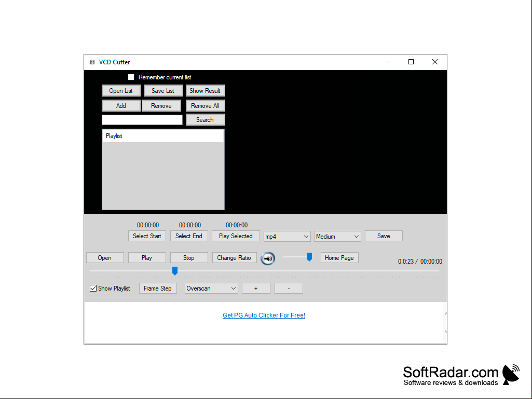Image resolution: width=532 pixels, height=399 pixels.
Task: Open the Overscan dropdown
Action: tap(211, 288)
